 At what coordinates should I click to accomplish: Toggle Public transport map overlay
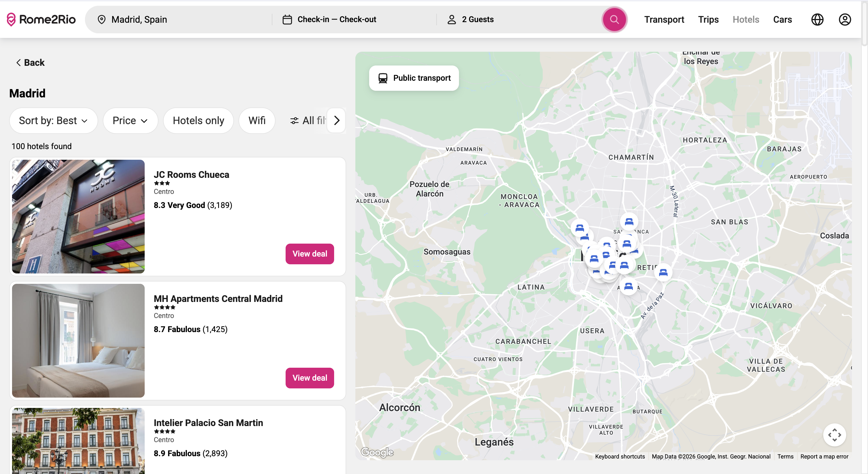(414, 78)
